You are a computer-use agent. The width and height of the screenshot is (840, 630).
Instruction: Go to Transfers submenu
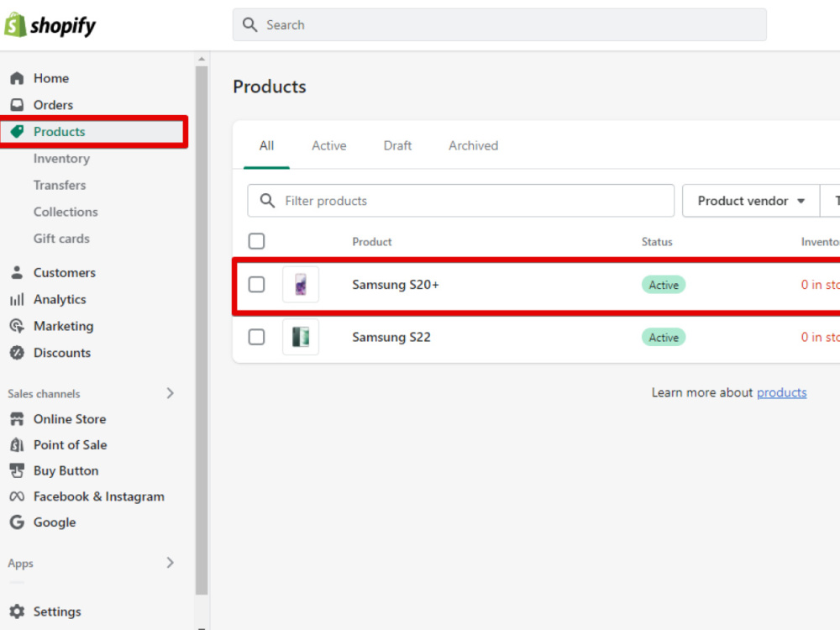(x=60, y=186)
